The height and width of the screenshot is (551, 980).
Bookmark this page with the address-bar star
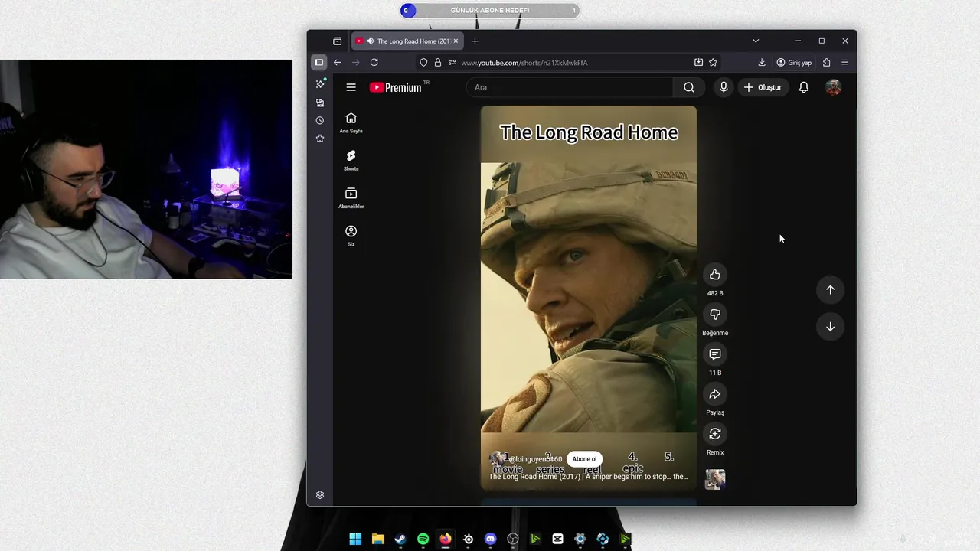pos(713,63)
